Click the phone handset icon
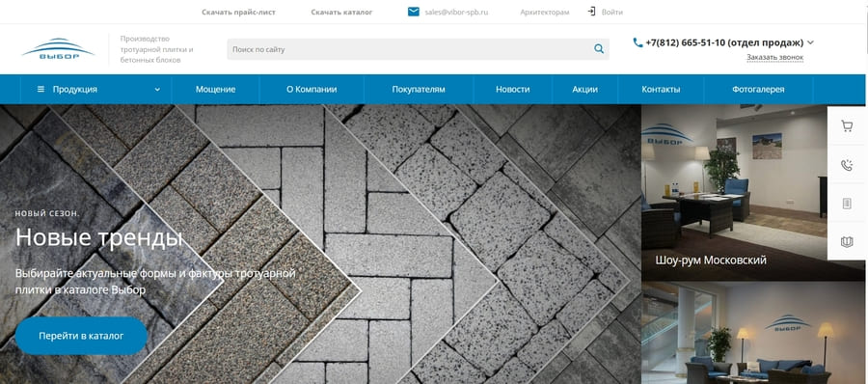868x384 pixels. click(637, 42)
